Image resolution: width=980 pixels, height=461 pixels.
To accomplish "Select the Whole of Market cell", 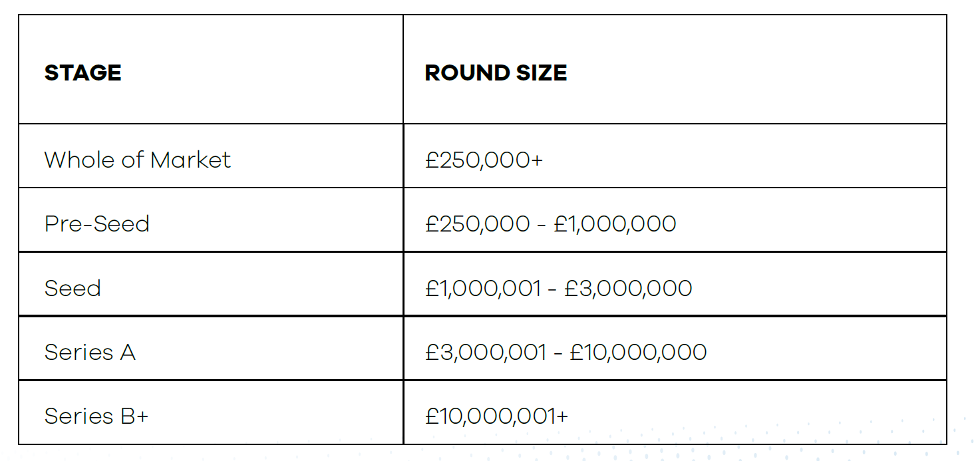I will click(211, 156).
